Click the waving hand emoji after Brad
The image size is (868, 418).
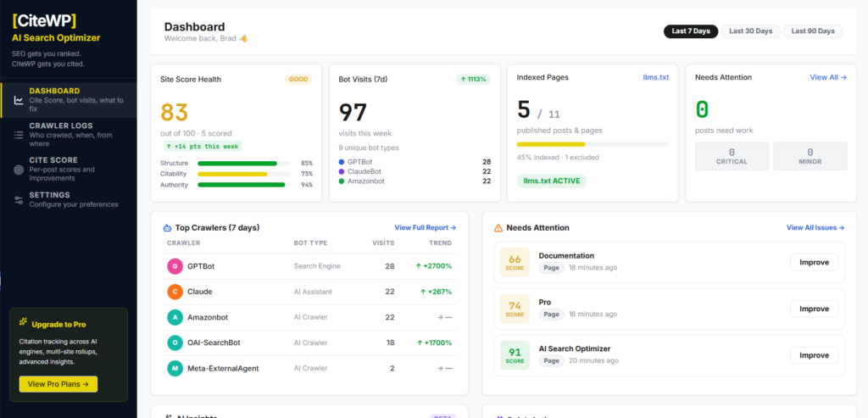(243, 39)
